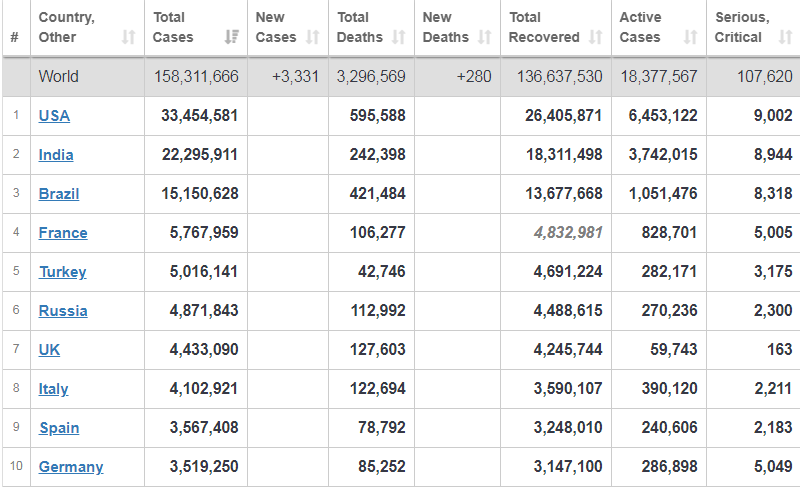
Task: Sort by Country, Other column arrows
Action: click(129, 37)
